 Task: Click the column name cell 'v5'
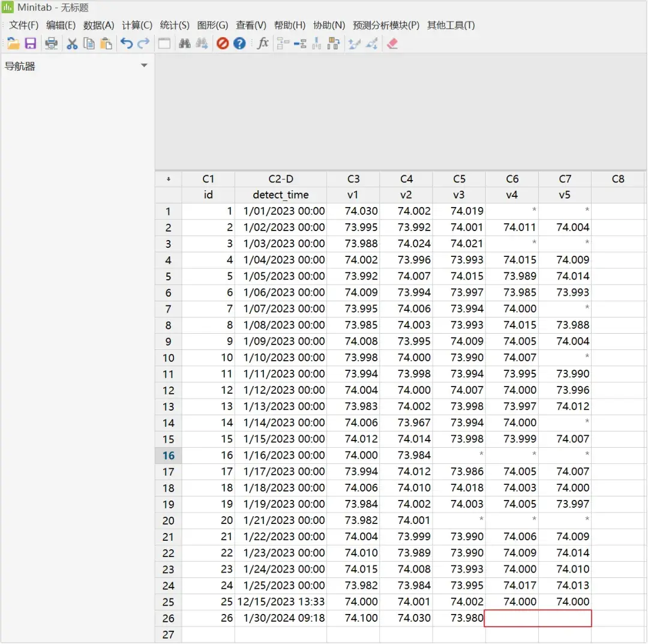(565, 194)
